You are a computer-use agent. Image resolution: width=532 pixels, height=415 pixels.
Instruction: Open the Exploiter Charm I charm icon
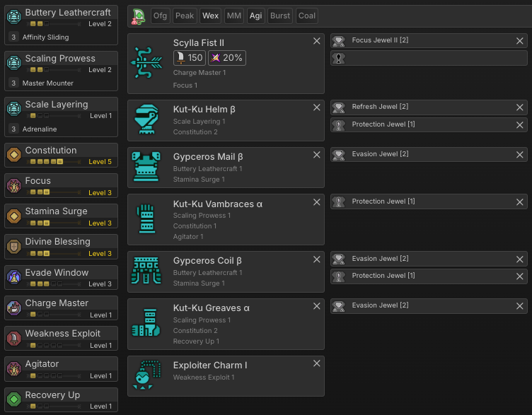coord(147,376)
